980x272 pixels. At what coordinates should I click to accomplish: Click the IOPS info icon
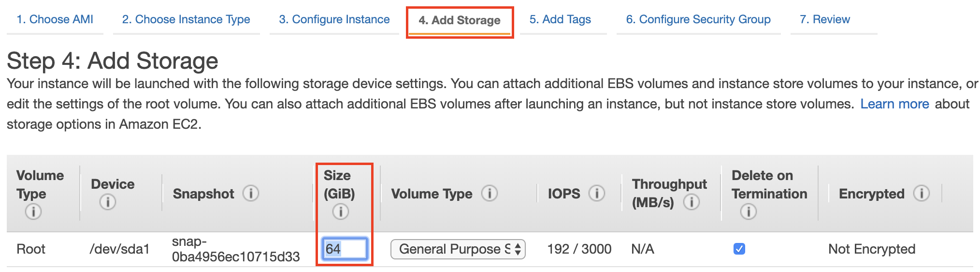(596, 193)
